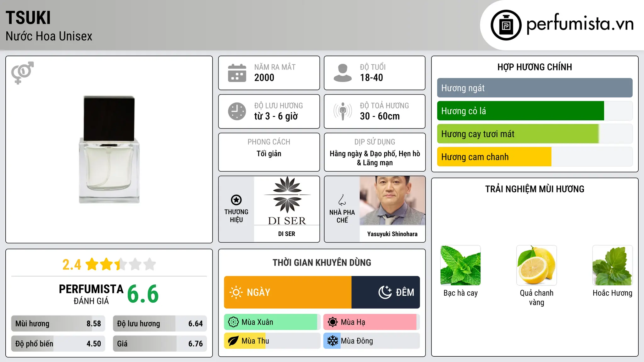Image resolution: width=644 pixels, height=362 pixels.
Task: Click the Hằng ngày & Dạo phố occasion text
Action: point(375,158)
